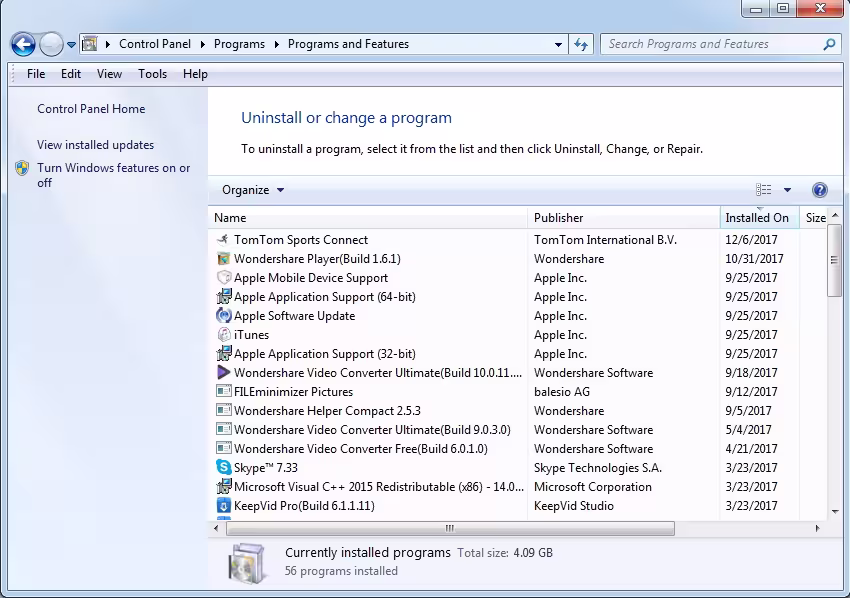
Task: Click the installed programs icon in details pane
Action: tap(247, 564)
